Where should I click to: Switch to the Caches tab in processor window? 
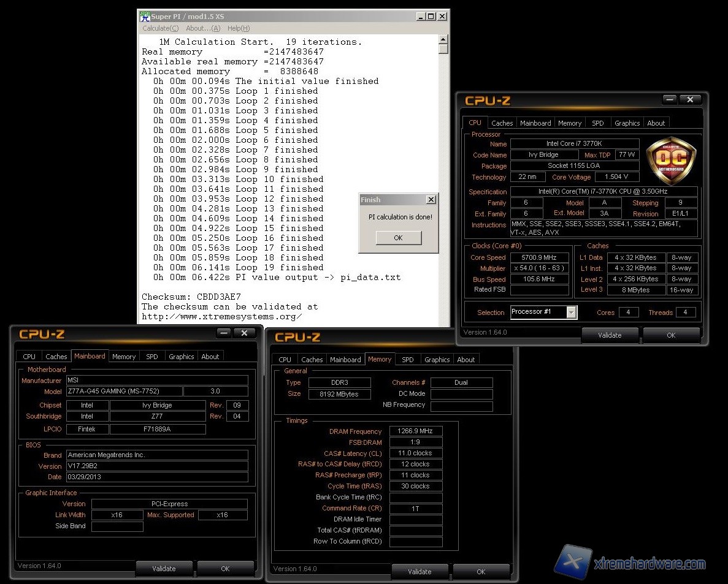click(502, 123)
